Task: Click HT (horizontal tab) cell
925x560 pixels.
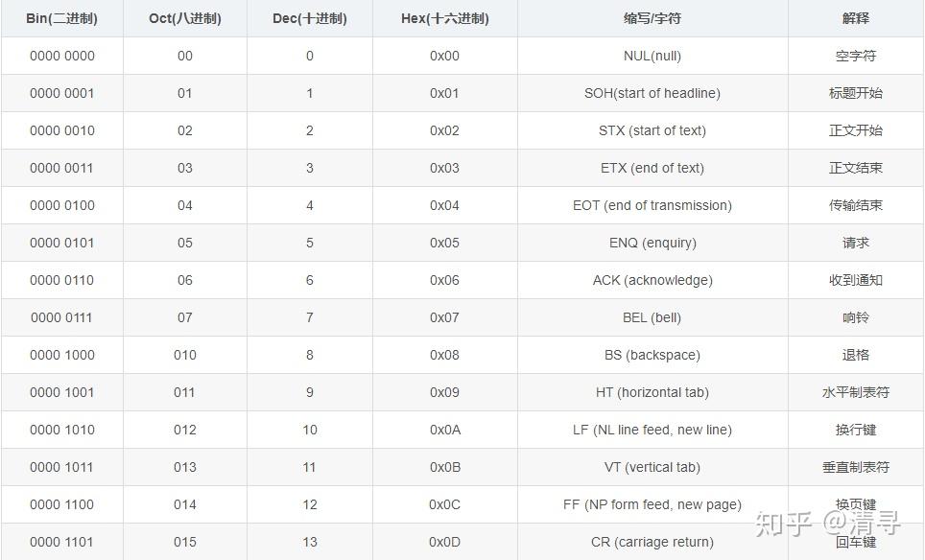Action: point(652,392)
